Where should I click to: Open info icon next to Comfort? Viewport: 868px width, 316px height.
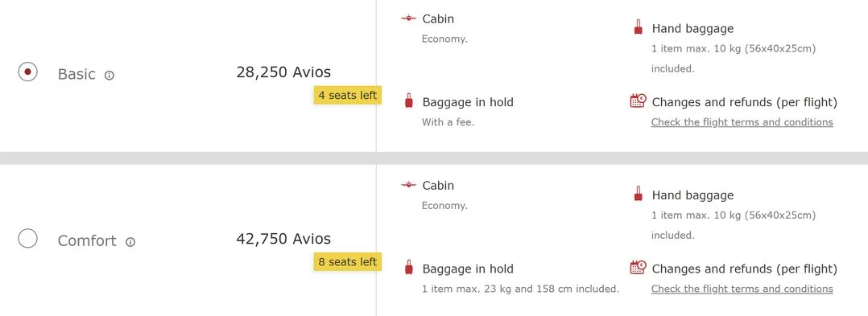coord(130,242)
